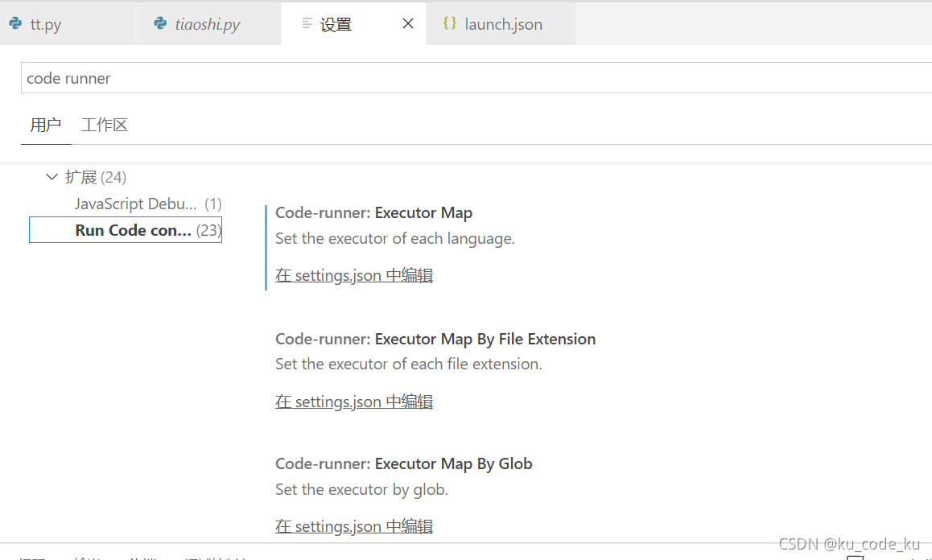Click the 扩展 (24) category label
Viewport: 932px width, 560px height.
click(x=95, y=177)
